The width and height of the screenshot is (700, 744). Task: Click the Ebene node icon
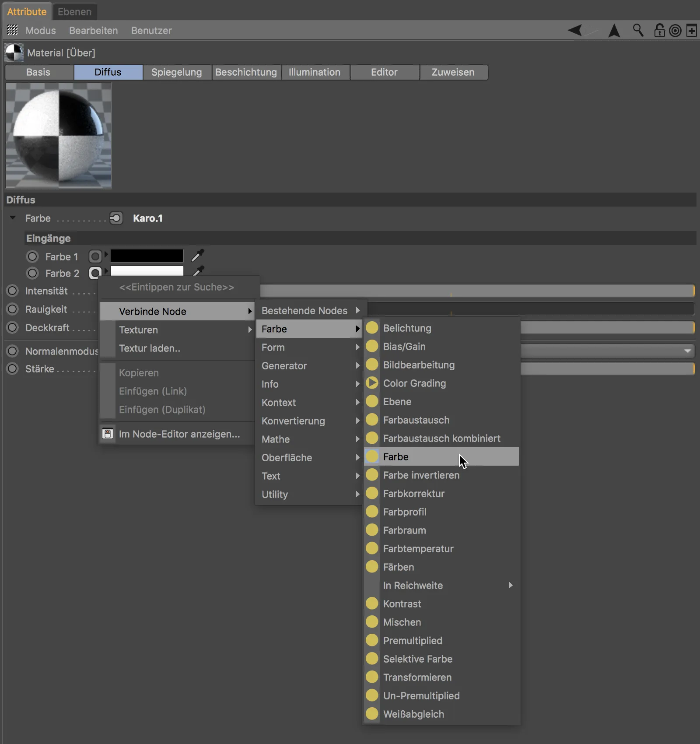coord(372,401)
